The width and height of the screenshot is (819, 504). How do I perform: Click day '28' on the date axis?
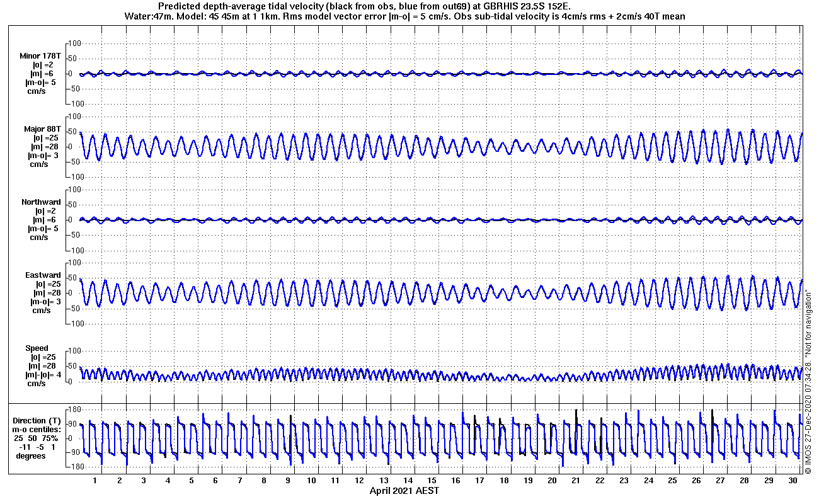click(x=744, y=480)
